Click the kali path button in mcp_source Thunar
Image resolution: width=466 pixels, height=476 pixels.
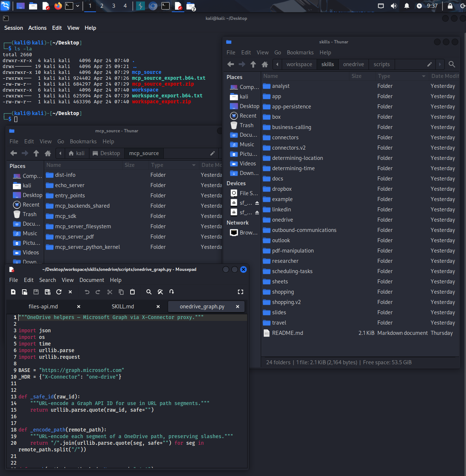77,153
